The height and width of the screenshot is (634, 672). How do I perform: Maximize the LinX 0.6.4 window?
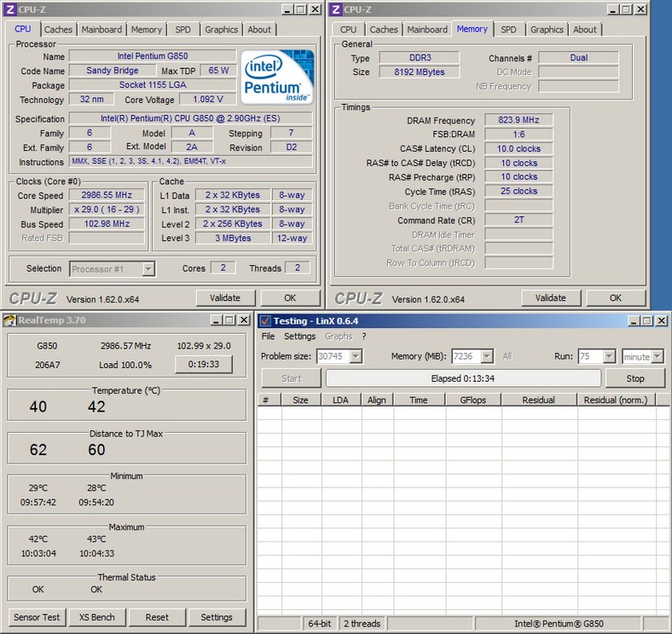click(x=645, y=320)
